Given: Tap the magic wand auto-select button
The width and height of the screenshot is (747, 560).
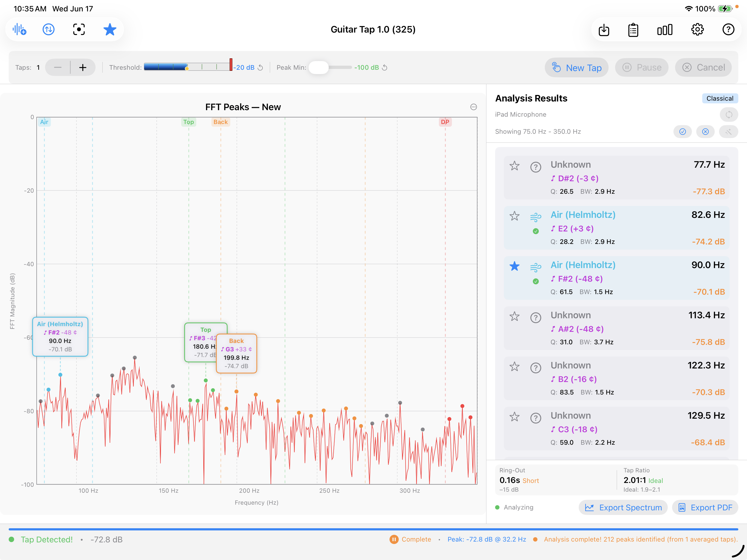Looking at the screenshot, I should pos(729,132).
